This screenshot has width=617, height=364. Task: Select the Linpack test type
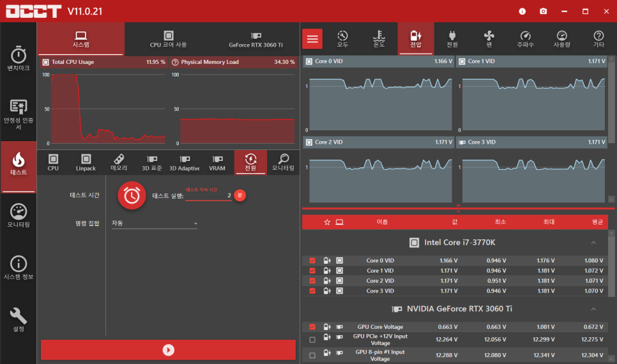[86, 162]
